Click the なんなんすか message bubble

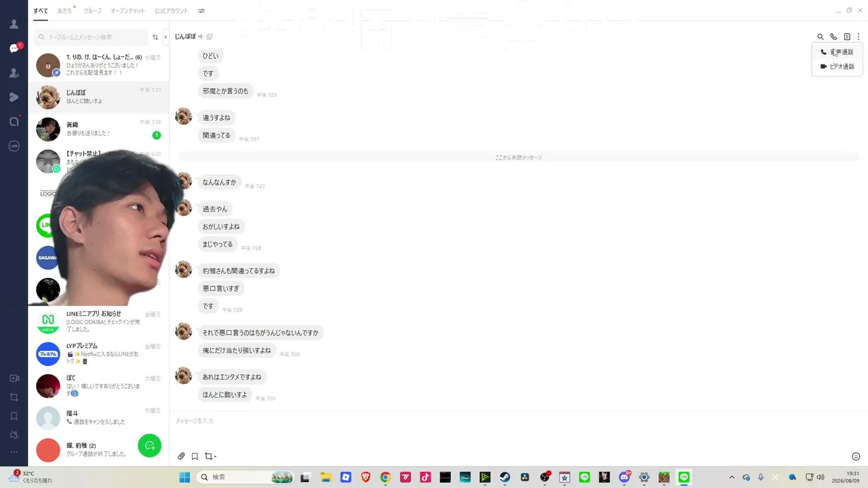coord(219,182)
